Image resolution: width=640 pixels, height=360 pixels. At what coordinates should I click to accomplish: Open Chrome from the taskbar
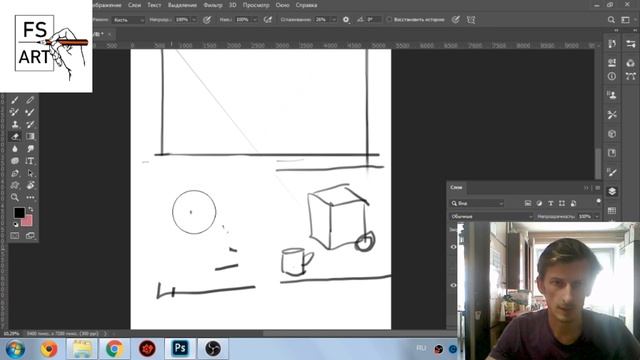pyautogui.click(x=115, y=349)
